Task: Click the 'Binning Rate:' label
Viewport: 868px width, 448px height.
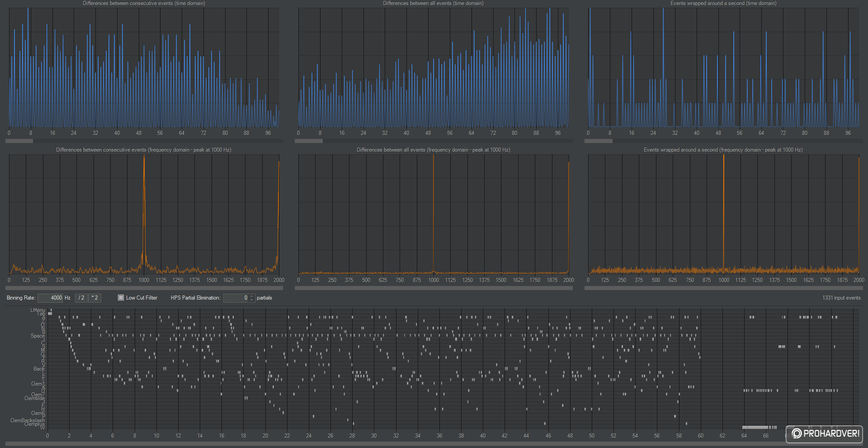Action: tap(21, 298)
